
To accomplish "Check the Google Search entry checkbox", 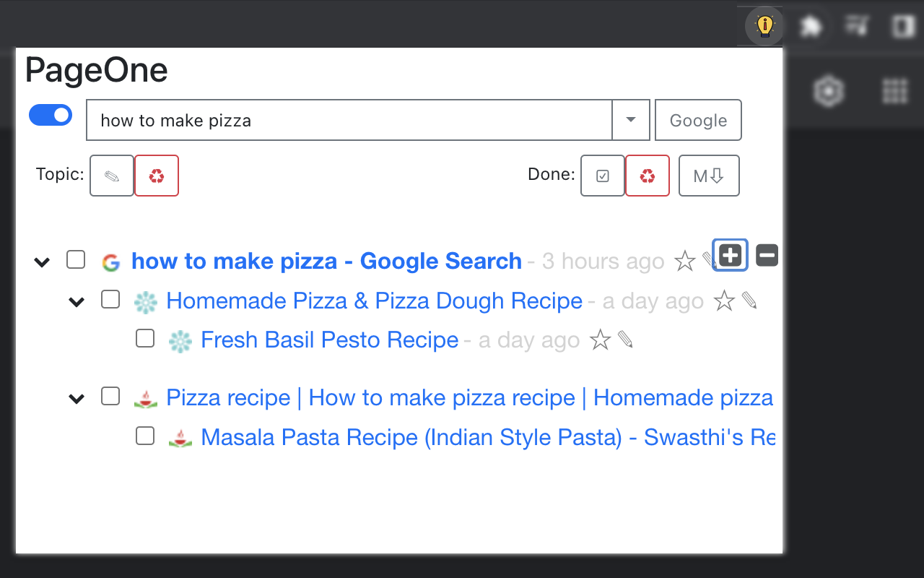I will (x=76, y=259).
